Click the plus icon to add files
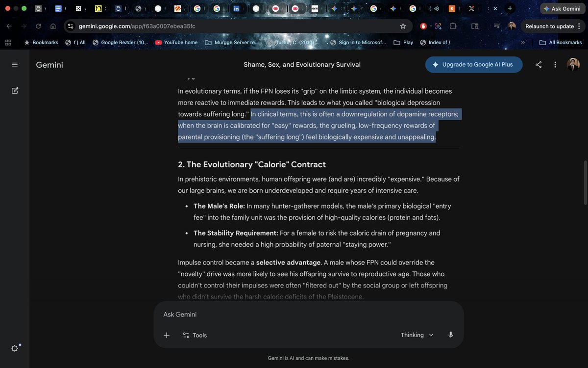The image size is (588, 368). coord(167,335)
